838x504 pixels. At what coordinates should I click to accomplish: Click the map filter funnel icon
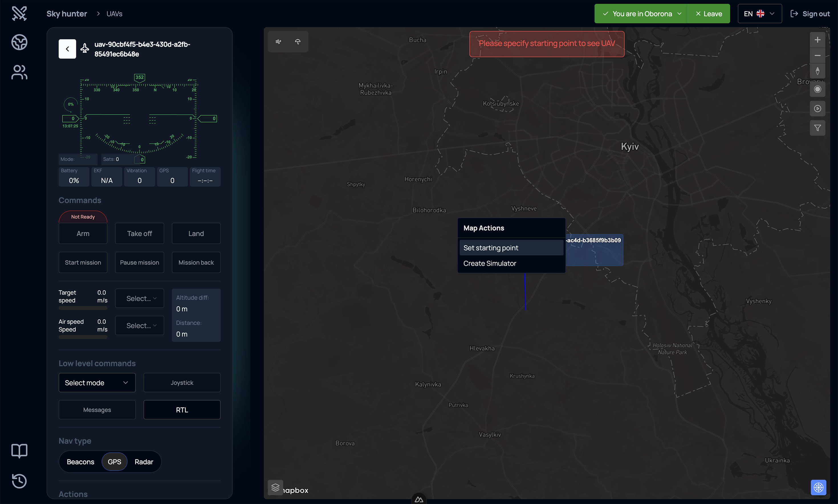[817, 128]
